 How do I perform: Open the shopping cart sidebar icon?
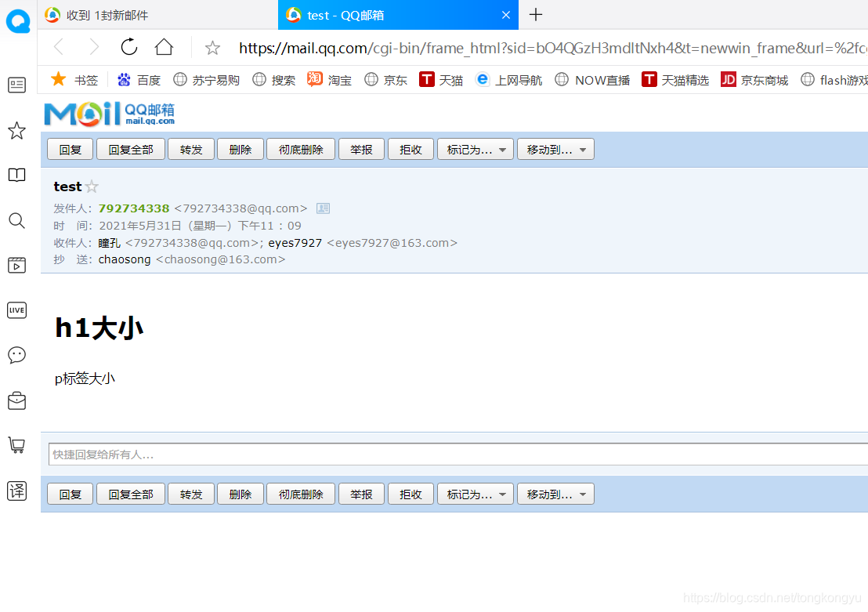16,445
